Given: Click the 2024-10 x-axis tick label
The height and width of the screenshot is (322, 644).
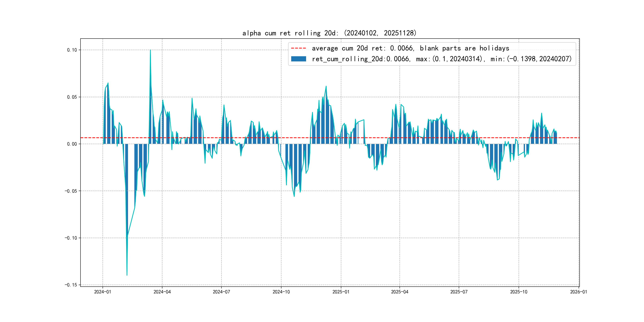Looking at the screenshot, I should 281,292.
